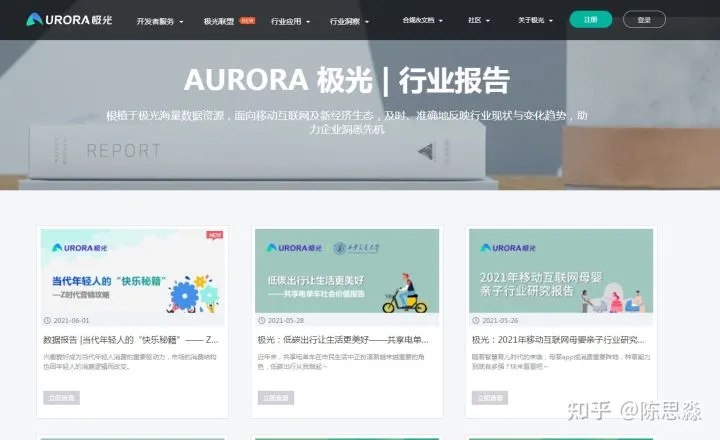Image resolution: width=720 pixels, height=440 pixels.
Task: Open the 低碳出行让生活更美好 report cover image
Action: [347, 271]
